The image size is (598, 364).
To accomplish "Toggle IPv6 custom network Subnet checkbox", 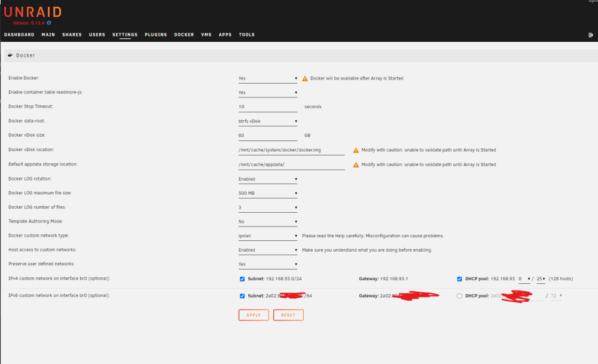I will 242,296.
